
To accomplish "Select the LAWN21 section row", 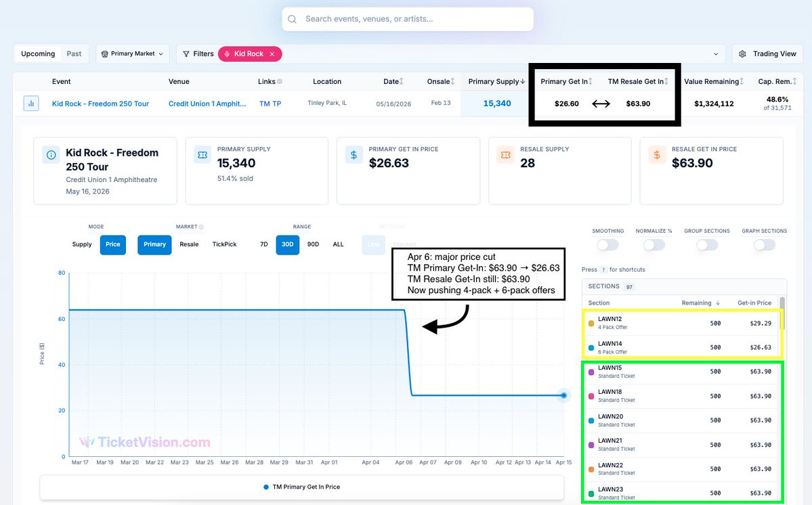I will pyautogui.click(x=681, y=445).
